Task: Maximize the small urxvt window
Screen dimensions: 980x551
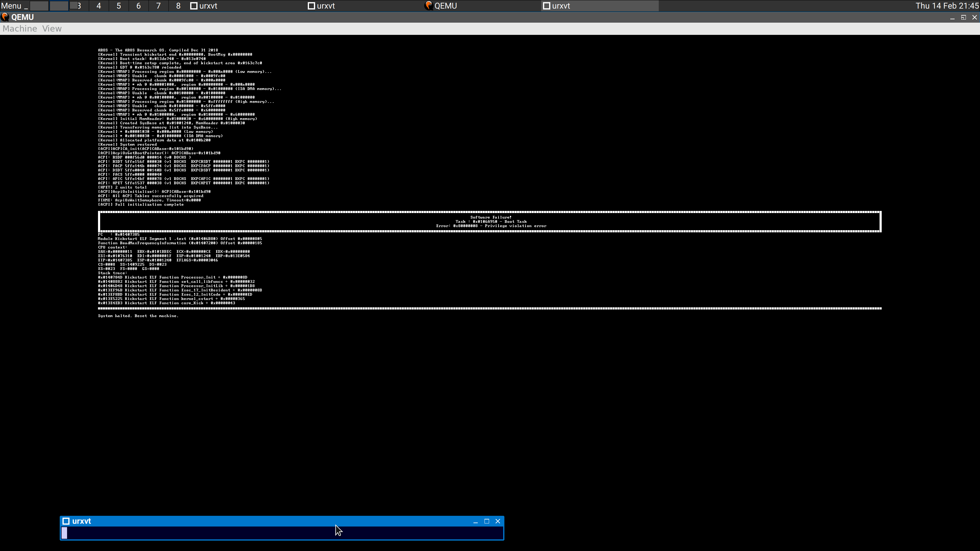Action: 487,521
